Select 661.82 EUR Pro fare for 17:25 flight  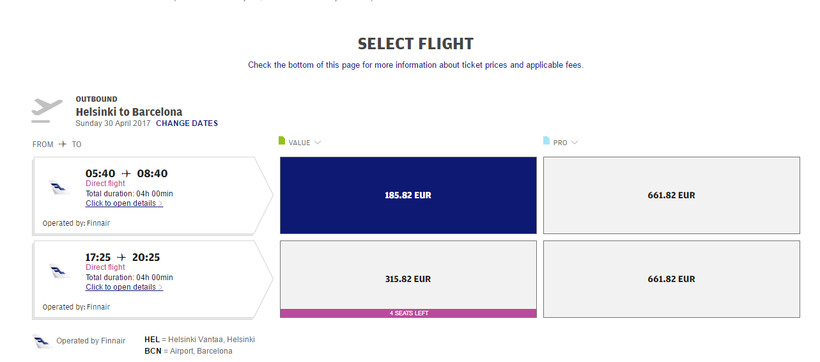pyautogui.click(x=671, y=279)
